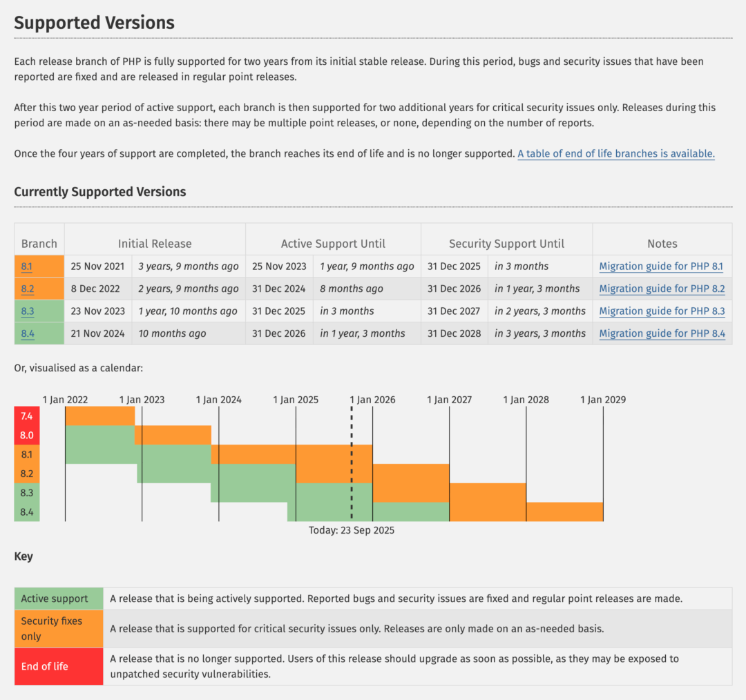Image resolution: width=746 pixels, height=700 pixels.
Task: Click the 'Initial Release' column header
Action: [155, 244]
